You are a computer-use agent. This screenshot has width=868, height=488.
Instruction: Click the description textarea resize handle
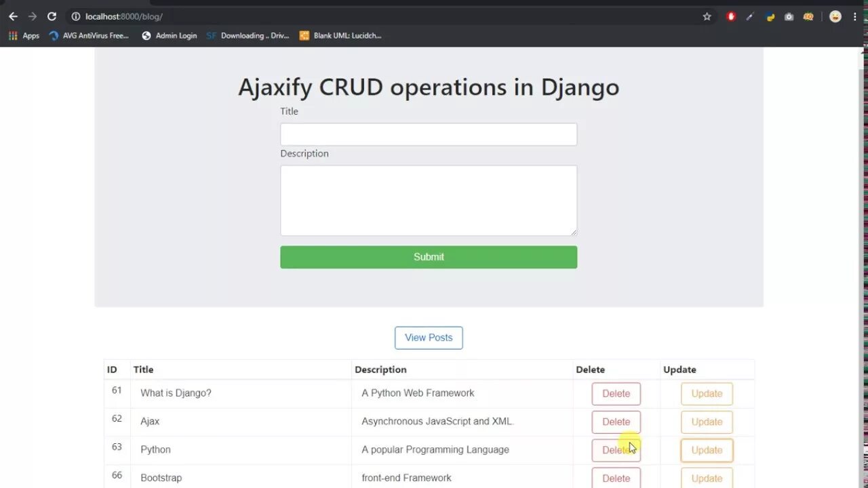click(x=573, y=232)
